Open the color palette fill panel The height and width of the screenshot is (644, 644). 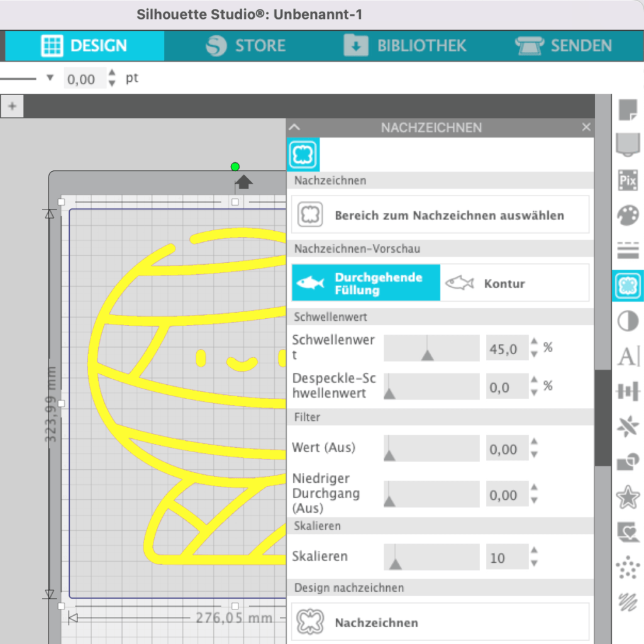[628, 216]
